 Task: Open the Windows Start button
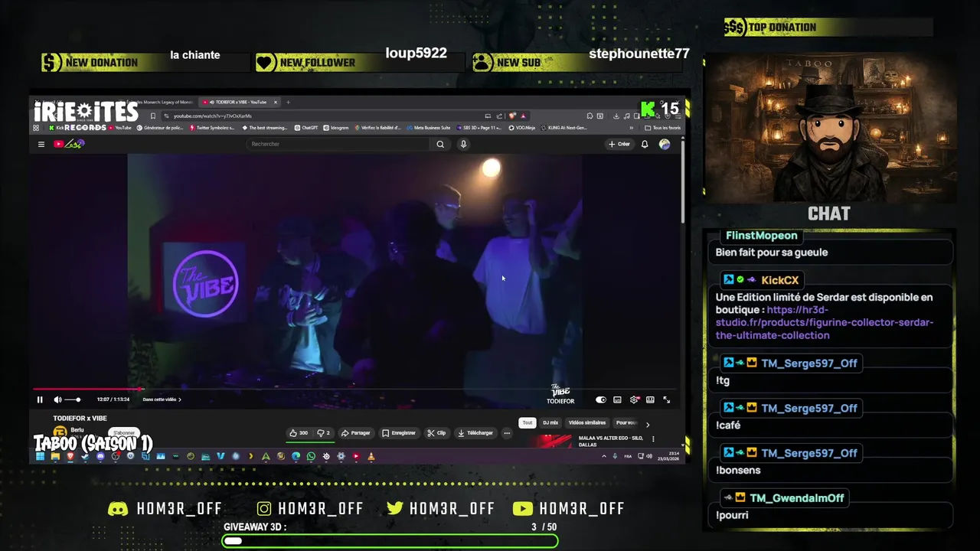40,456
